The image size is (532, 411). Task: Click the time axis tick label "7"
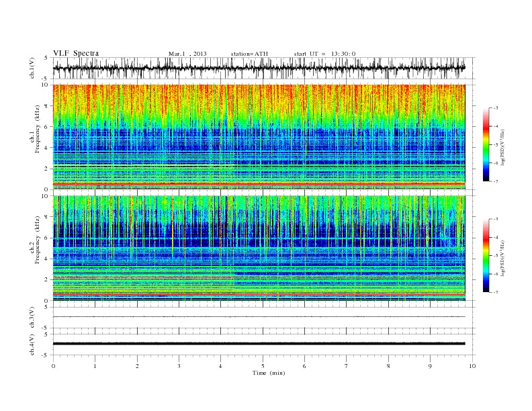click(346, 366)
